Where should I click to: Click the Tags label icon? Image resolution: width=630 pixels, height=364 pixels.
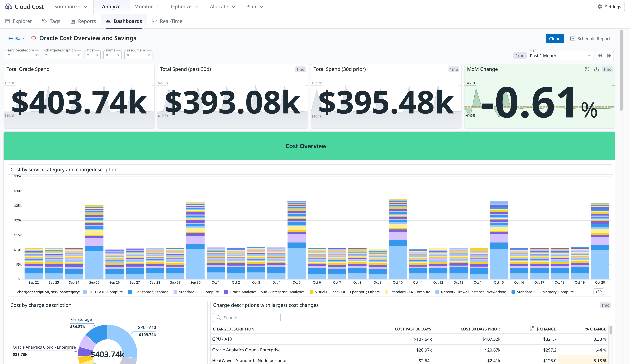click(45, 21)
